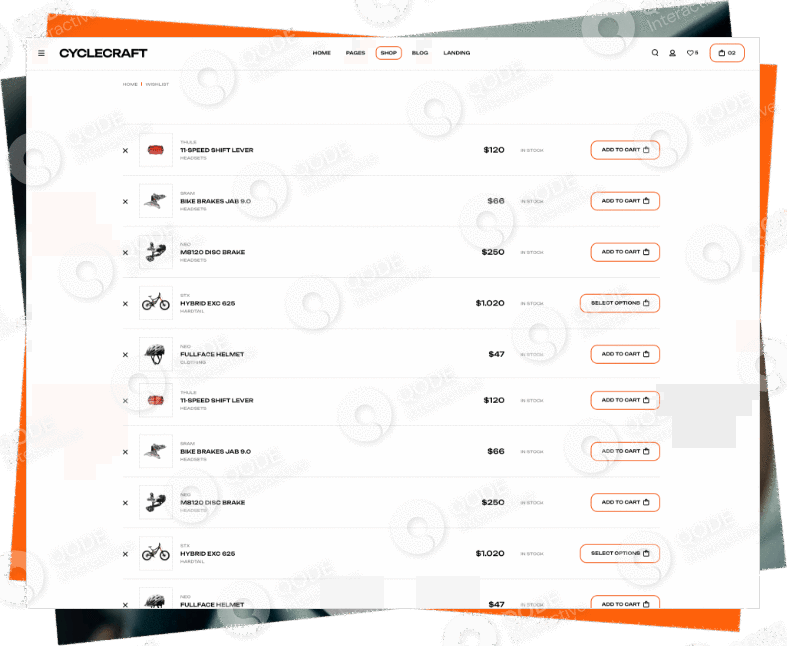Remove first M8120 Disc Brake row
Viewport: 787px width, 646px height.
(125, 252)
